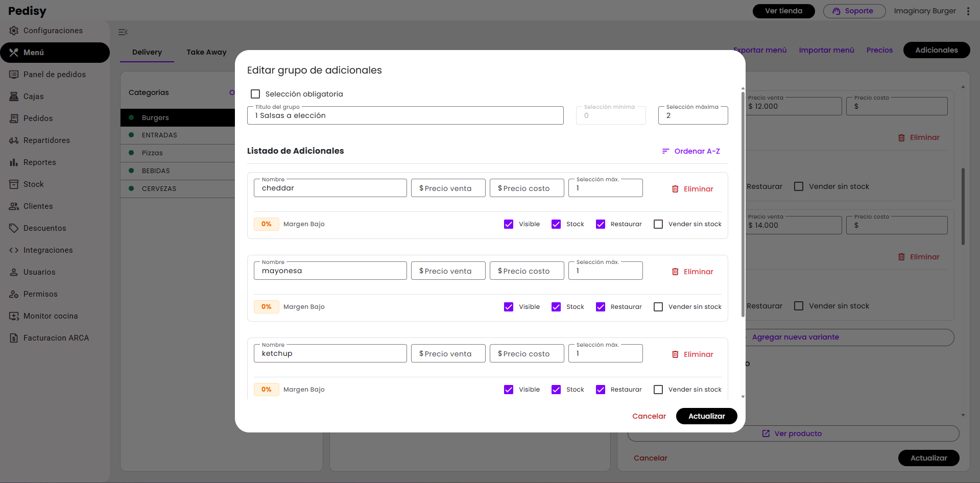Select the BEBIDAS category
The width and height of the screenshot is (980, 483).
pos(156,171)
